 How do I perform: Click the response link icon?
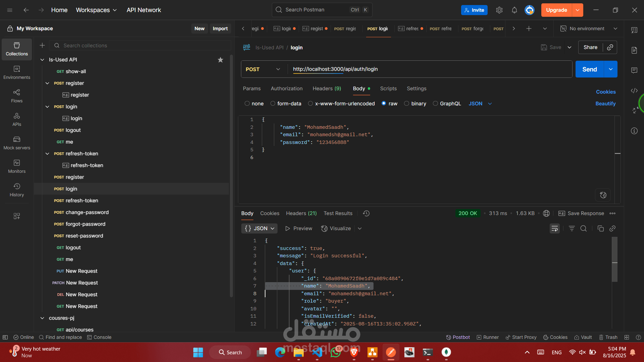(x=612, y=228)
